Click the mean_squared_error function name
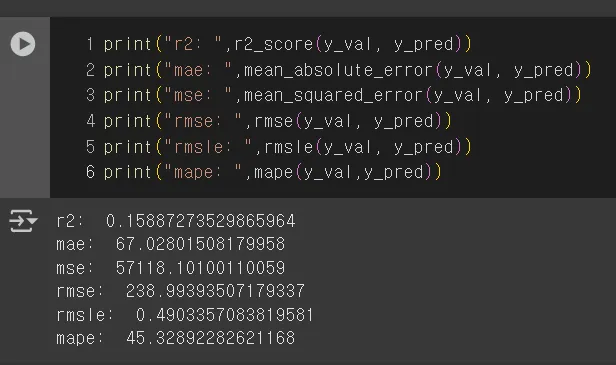Viewport: 616px width, 365px height. (x=334, y=95)
